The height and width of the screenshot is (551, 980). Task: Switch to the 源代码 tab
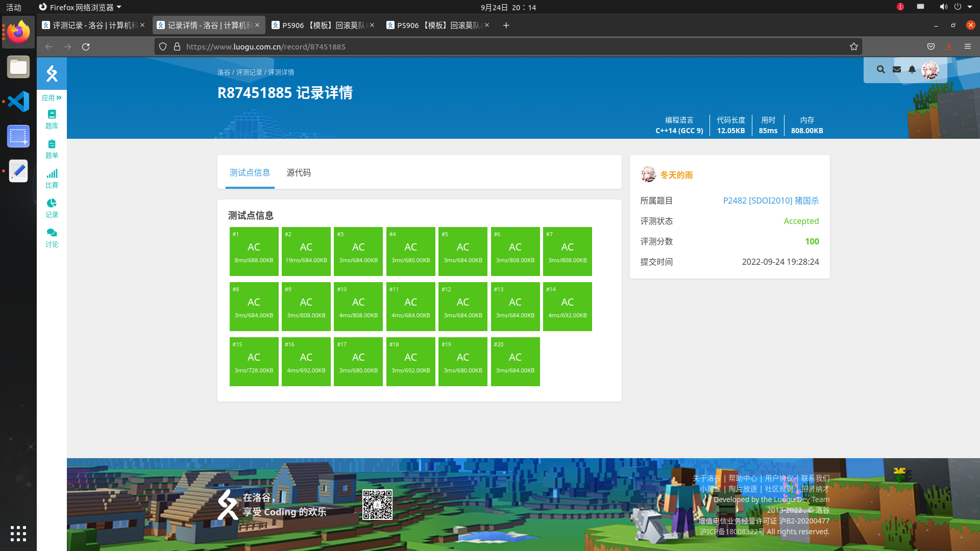(299, 172)
